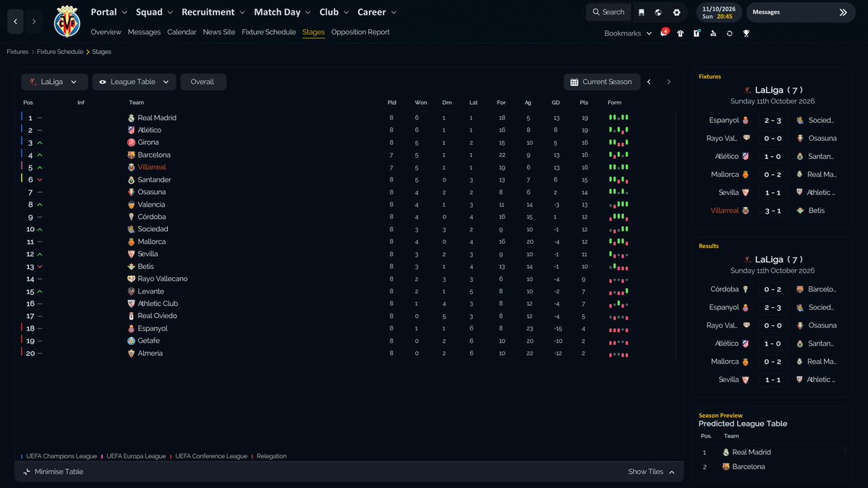Viewport: 868px width, 488px height.
Task: Open the LaLiga competition dropdown
Action: point(54,82)
